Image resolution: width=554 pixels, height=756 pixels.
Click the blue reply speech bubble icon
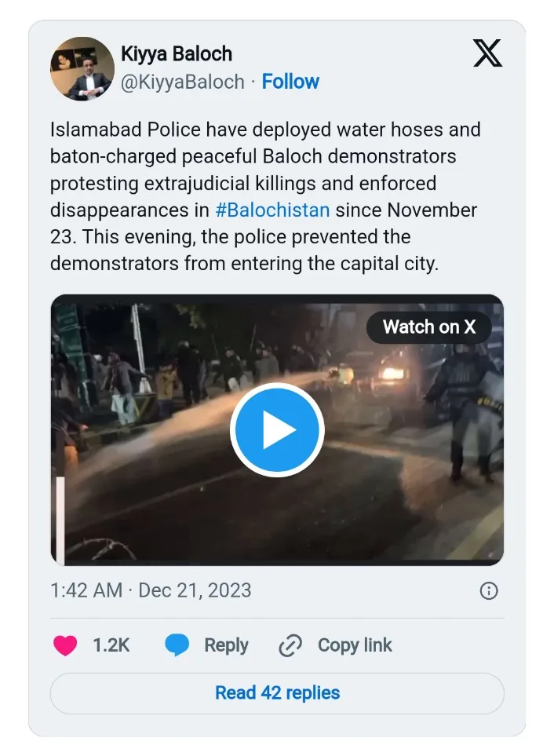click(x=177, y=645)
